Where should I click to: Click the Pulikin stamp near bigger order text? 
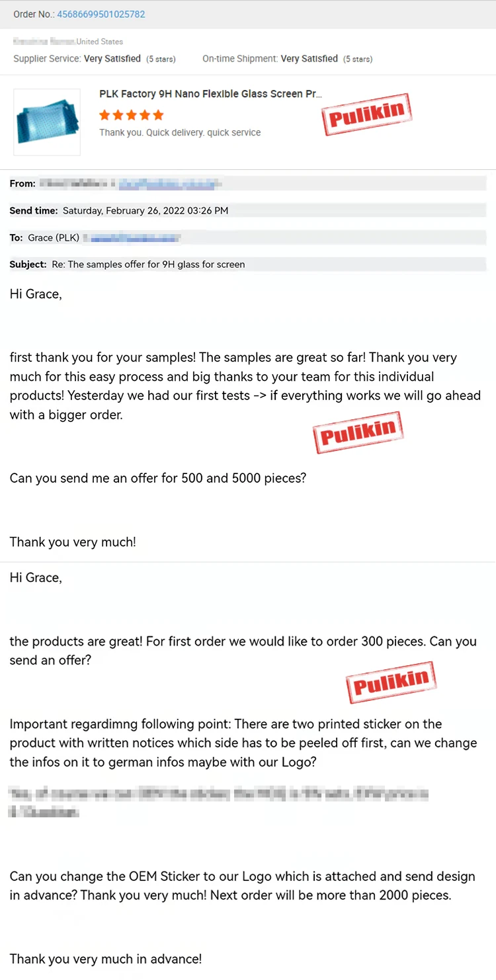[x=358, y=432]
